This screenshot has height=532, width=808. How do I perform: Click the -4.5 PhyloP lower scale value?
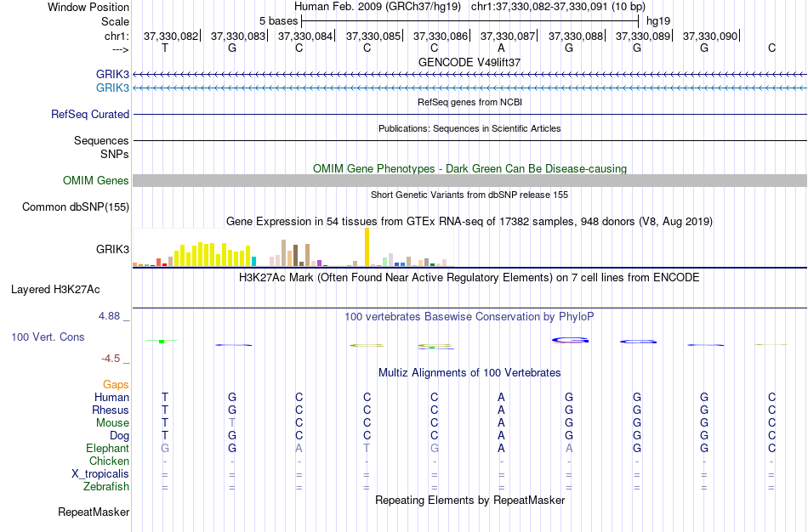(111, 359)
